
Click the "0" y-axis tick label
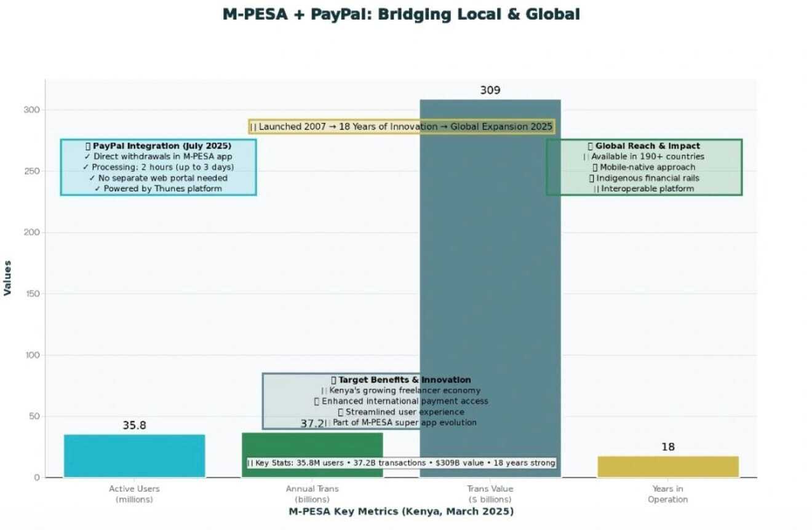(37, 478)
